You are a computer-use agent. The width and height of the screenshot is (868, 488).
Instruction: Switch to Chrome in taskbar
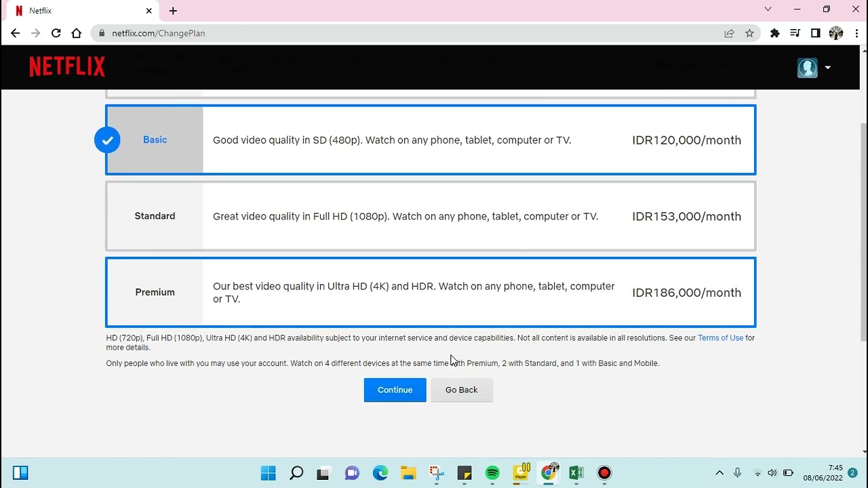pyautogui.click(x=549, y=472)
